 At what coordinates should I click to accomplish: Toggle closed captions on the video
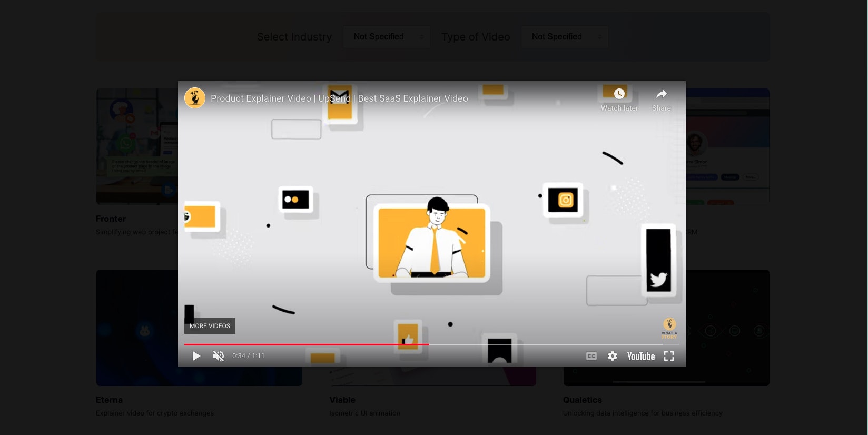tap(591, 356)
